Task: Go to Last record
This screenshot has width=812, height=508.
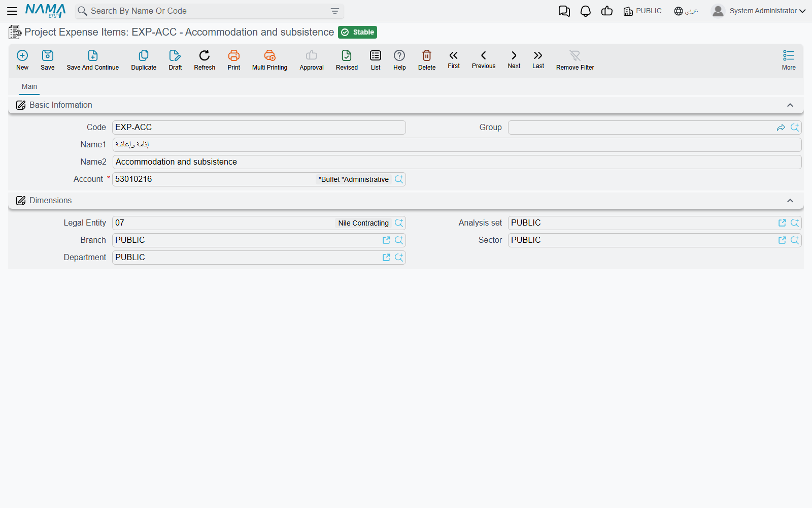Action: pyautogui.click(x=538, y=59)
